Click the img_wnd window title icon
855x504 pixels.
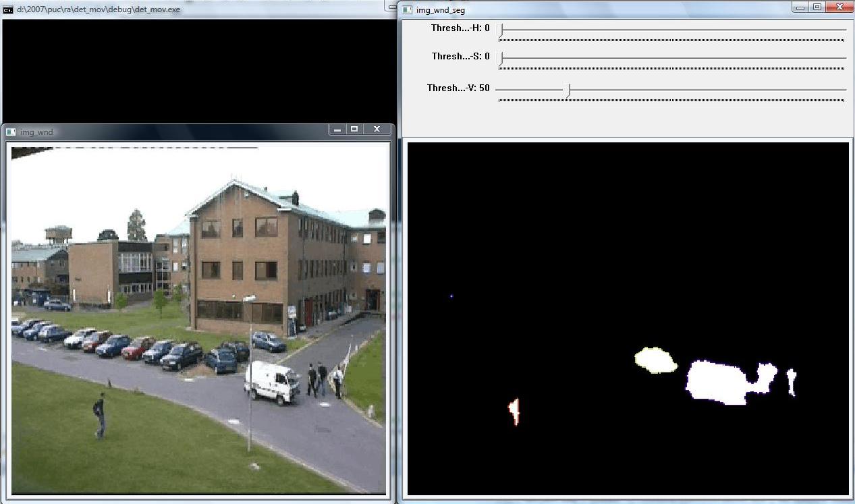[11, 132]
